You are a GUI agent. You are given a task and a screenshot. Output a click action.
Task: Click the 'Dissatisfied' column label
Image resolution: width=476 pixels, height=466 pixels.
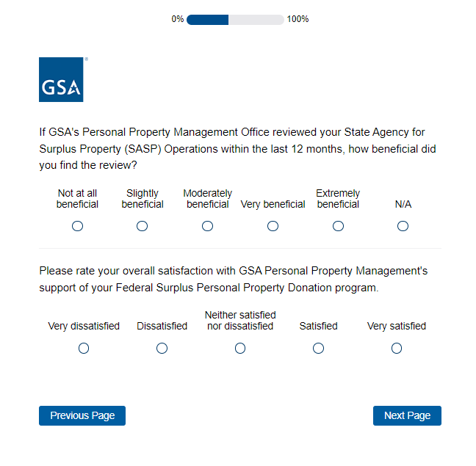162,326
